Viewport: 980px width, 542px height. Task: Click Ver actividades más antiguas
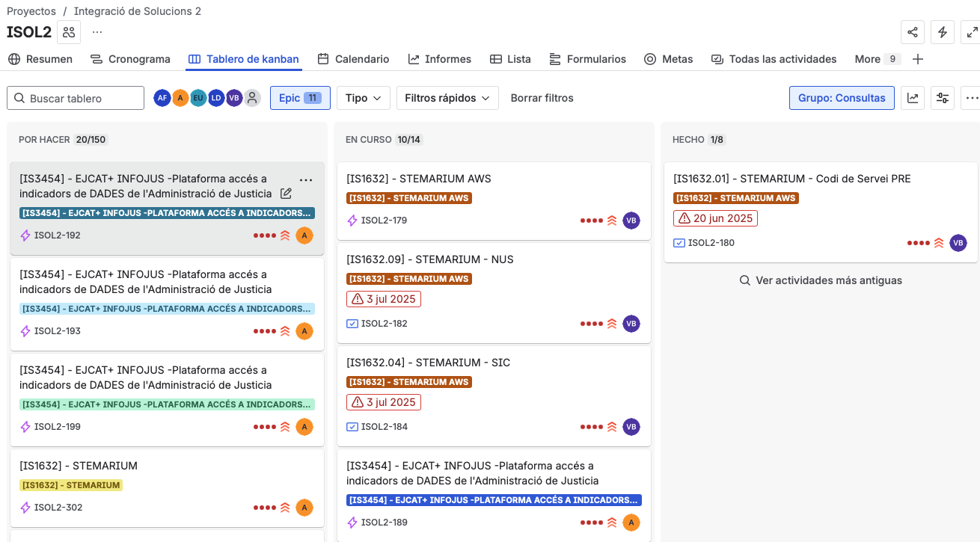pos(821,280)
